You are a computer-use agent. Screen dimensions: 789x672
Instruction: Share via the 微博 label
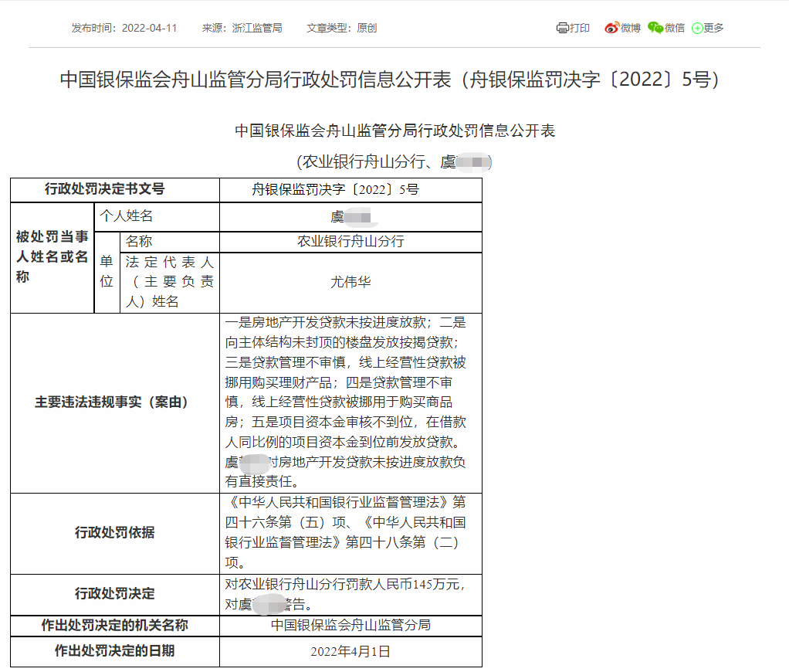pyautogui.click(x=630, y=28)
